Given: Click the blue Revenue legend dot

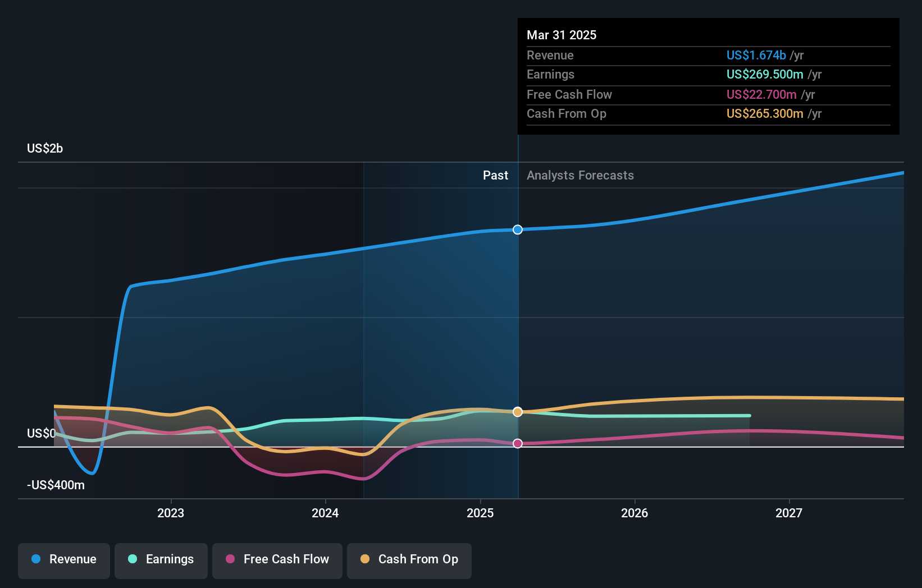Looking at the screenshot, I should coord(37,559).
